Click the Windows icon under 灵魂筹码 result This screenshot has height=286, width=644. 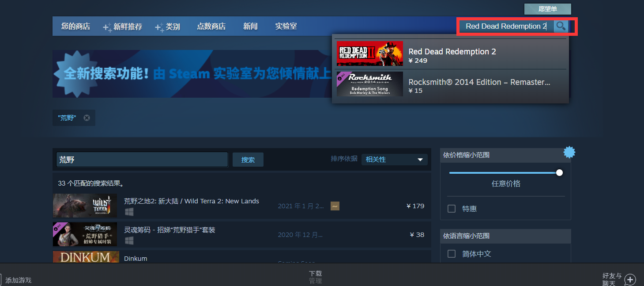coord(129,240)
